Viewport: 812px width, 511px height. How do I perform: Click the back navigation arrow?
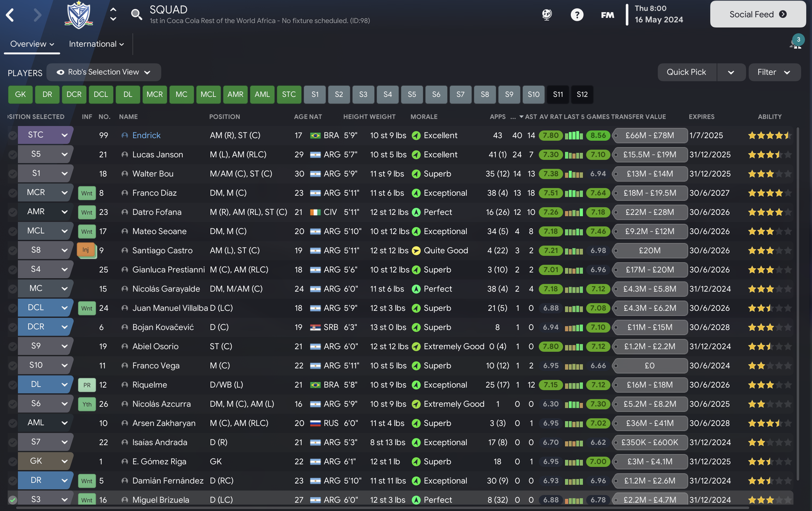point(10,15)
